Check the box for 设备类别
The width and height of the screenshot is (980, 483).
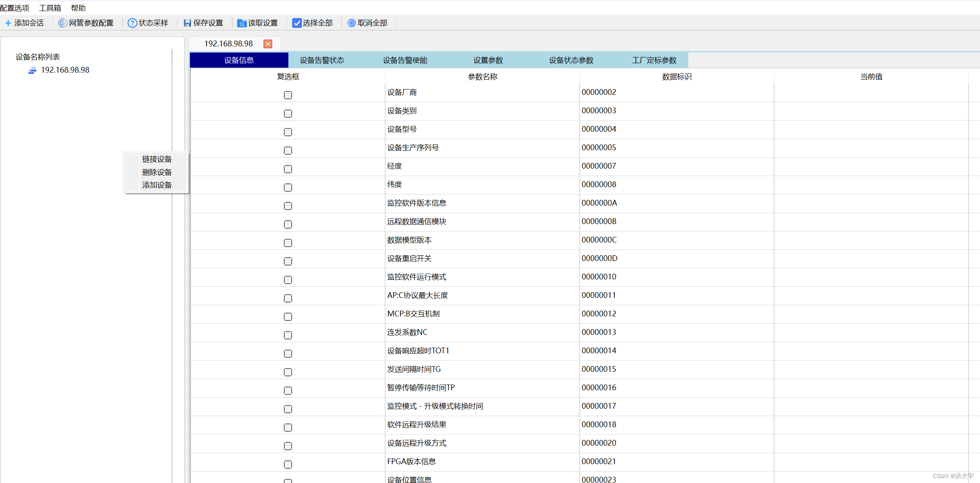(x=288, y=114)
